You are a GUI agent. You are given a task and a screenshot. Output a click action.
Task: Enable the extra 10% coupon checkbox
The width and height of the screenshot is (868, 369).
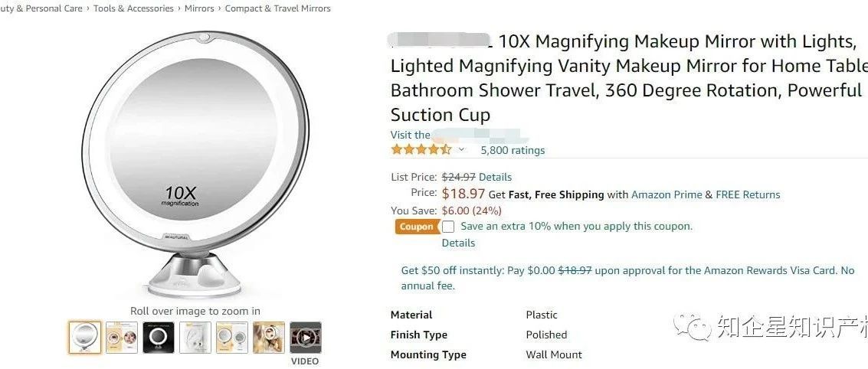pos(448,227)
